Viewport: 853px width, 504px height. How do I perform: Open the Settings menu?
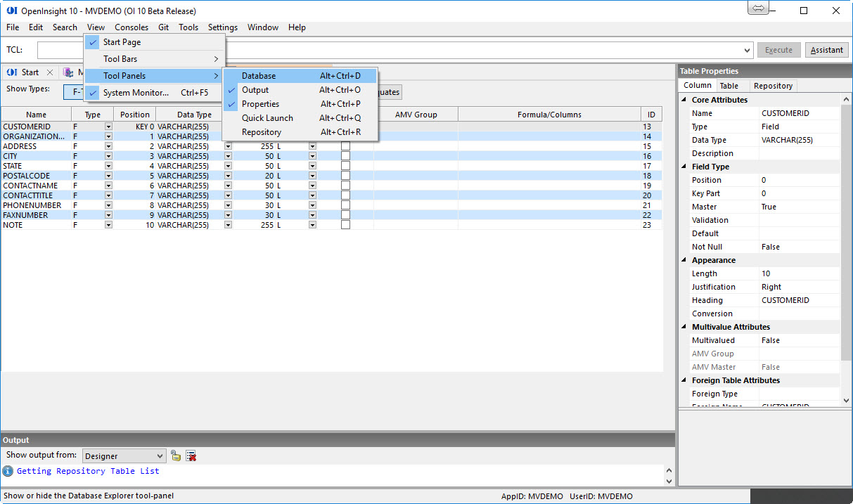tap(223, 27)
